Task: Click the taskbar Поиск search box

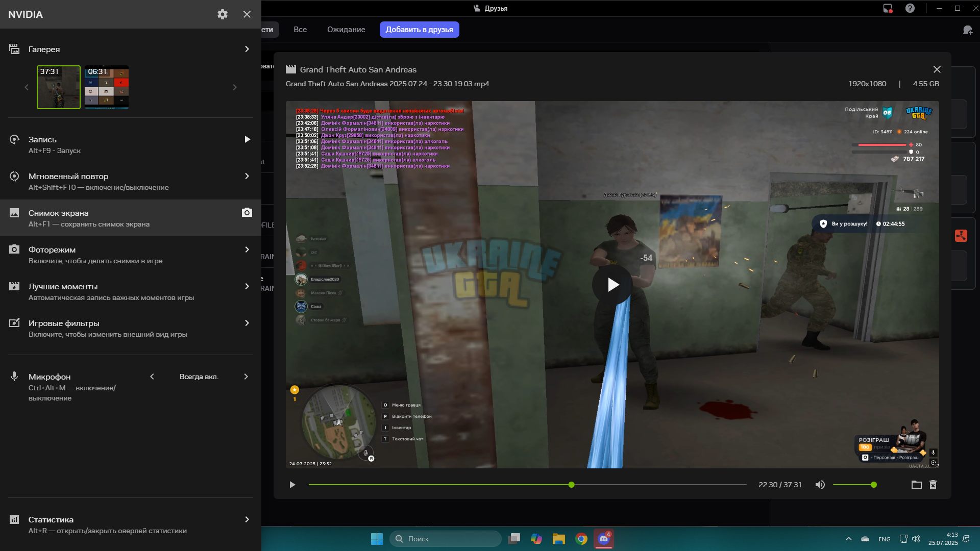Action: pos(446,539)
